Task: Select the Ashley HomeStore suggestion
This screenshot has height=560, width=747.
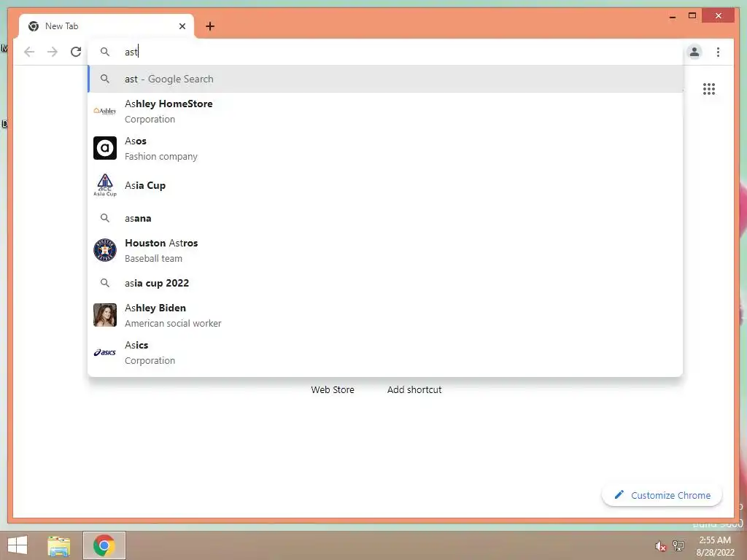Action: click(x=385, y=112)
